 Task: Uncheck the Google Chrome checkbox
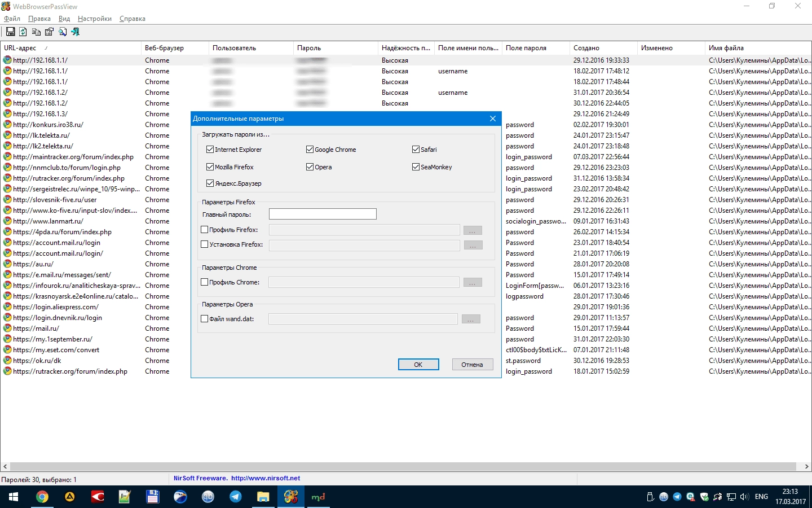pyautogui.click(x=310, y=150)
